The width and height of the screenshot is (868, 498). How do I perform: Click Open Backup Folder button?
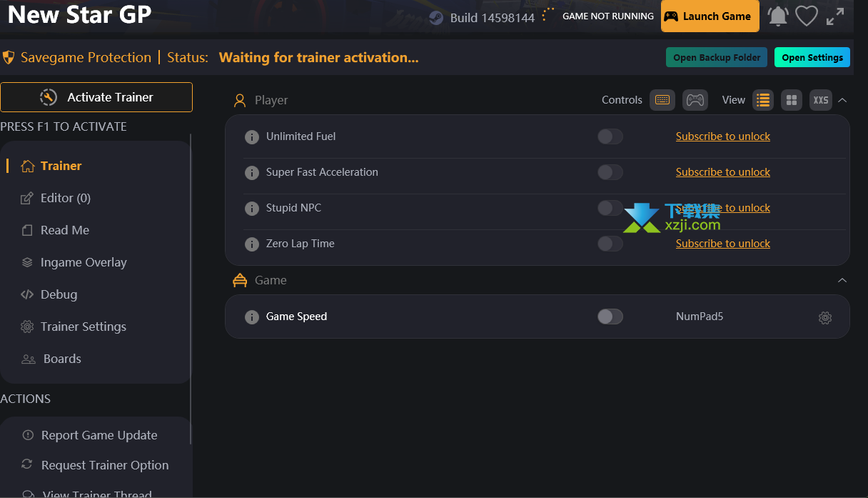pos(717,57)
